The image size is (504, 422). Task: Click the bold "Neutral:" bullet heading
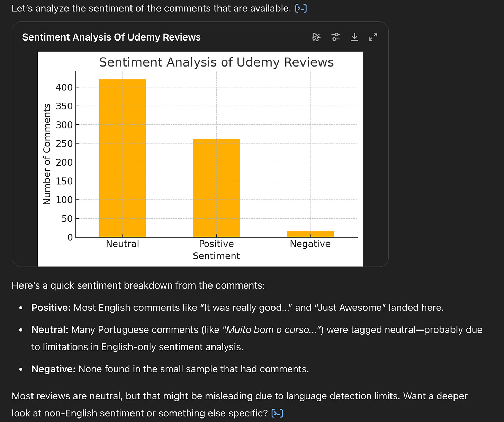click(x=50, y=330)
